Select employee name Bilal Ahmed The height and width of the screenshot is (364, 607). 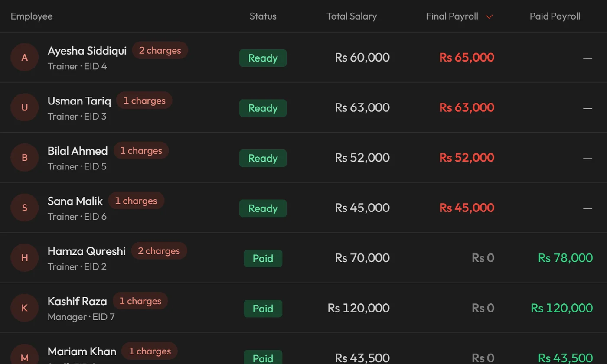pyautogui.click(x=78, y=151)
